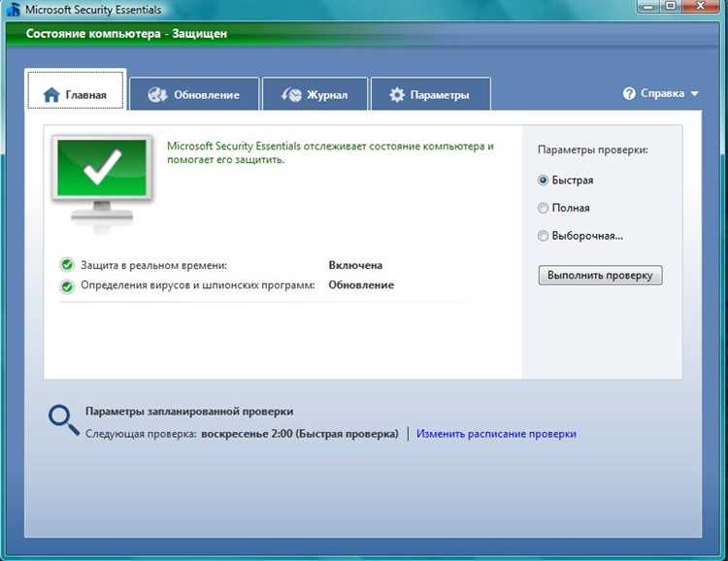Expand the Справка dropdown arrow
The width and height of the screenshot is (728, 561).
(694, 94)
